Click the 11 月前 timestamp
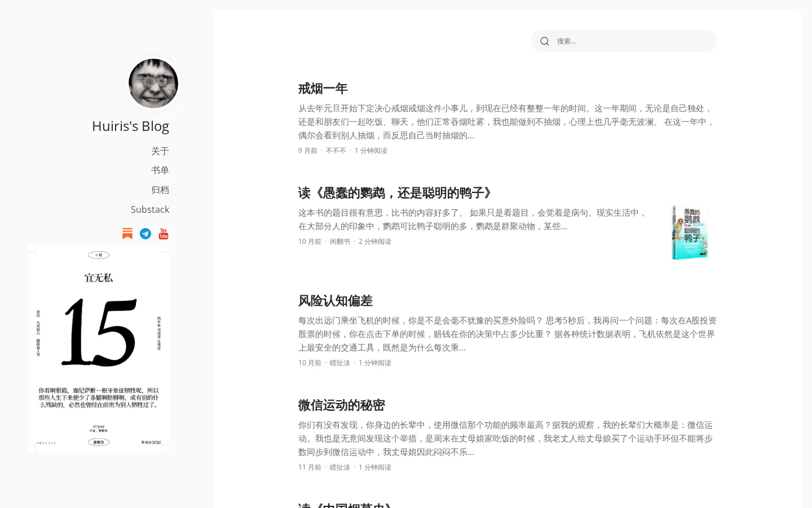 [310, 467]
